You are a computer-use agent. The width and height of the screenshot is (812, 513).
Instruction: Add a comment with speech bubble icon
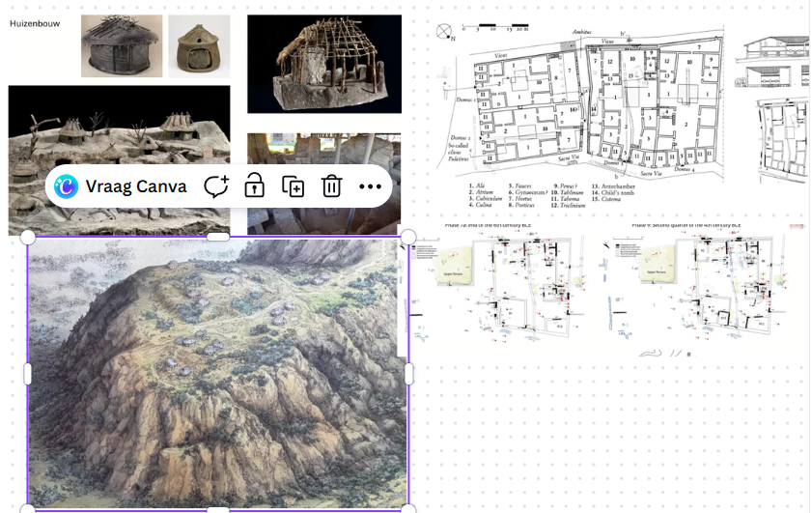point(216,186)
